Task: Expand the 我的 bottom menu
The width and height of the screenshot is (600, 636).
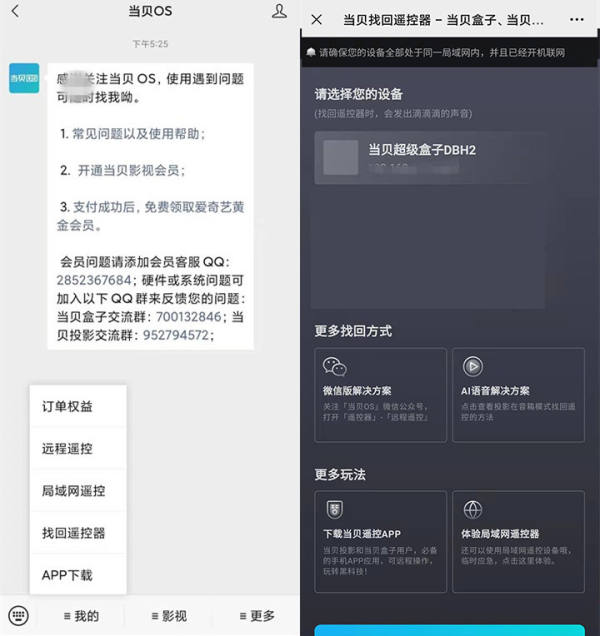Action: (x=82, y=616)
